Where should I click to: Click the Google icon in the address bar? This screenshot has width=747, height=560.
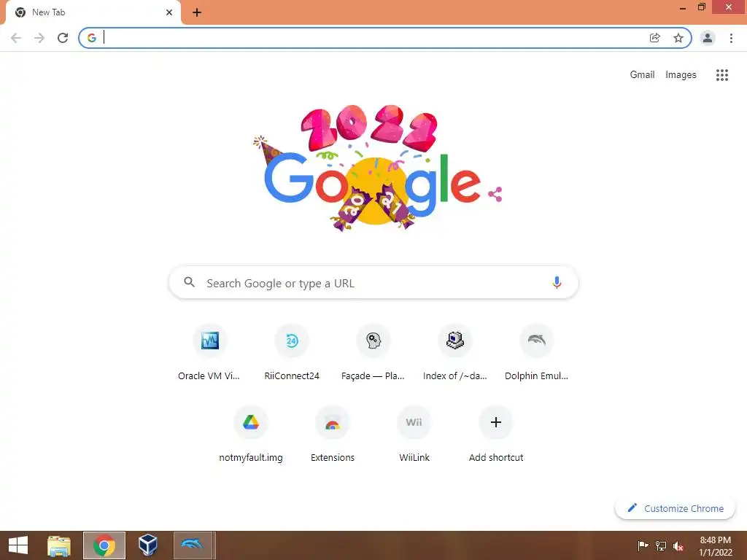click(92, 38)
